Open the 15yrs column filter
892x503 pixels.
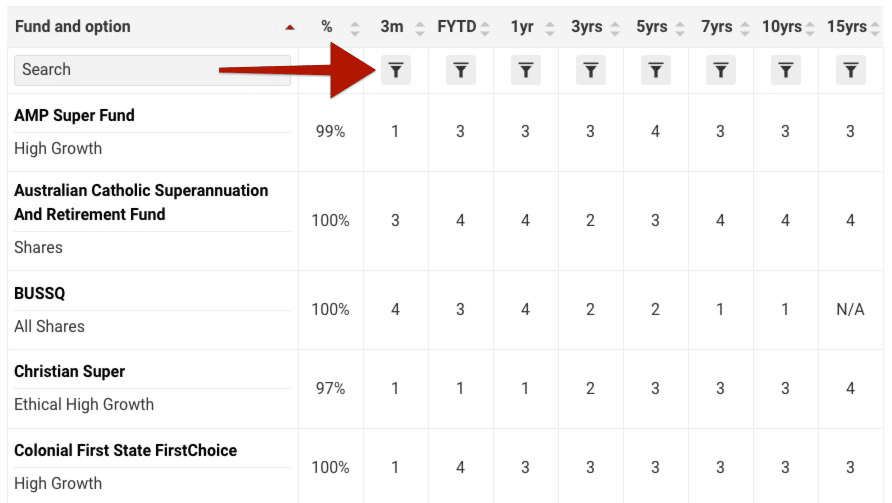850,70
